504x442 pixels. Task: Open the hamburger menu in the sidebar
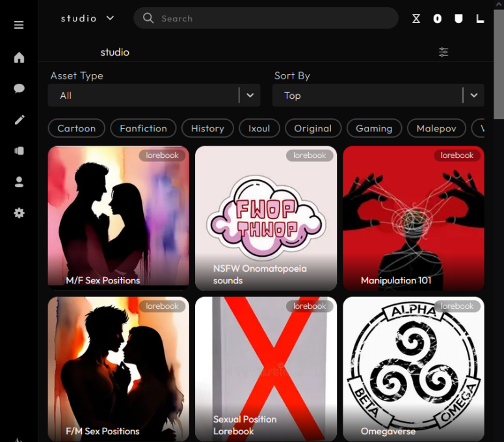19,25
